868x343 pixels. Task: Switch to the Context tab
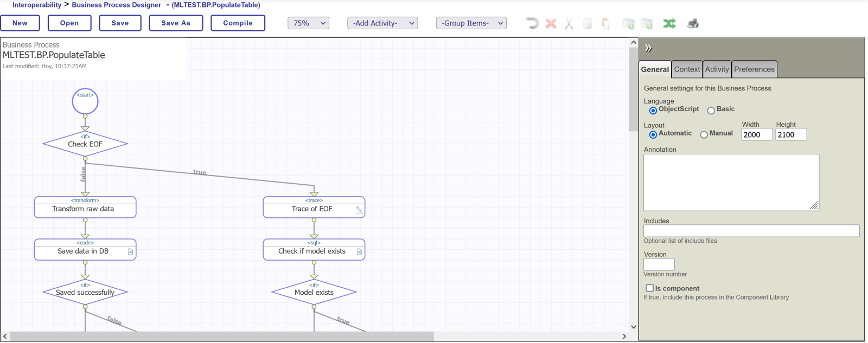tap(687, 69)
